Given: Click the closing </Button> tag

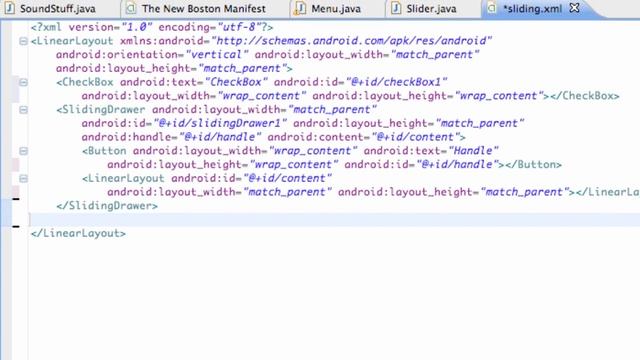Looking at the screenshot, I should coord(533,164).
